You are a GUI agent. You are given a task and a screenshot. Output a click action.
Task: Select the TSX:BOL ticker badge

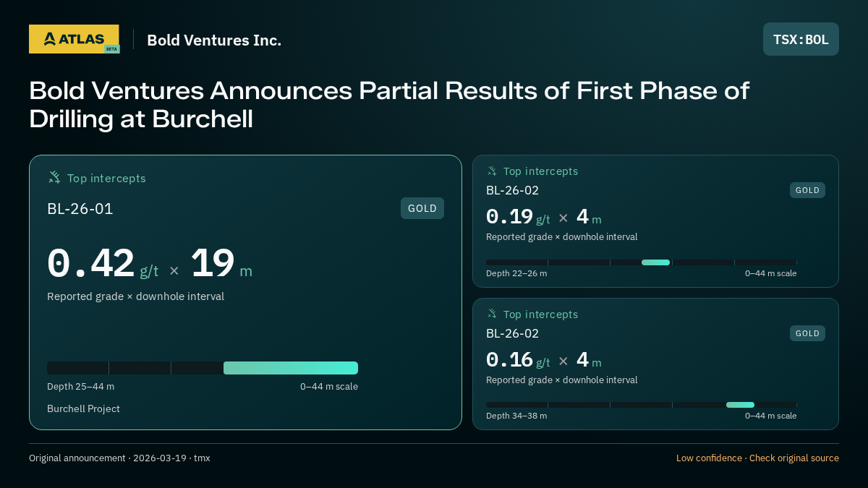pos(801,39)
